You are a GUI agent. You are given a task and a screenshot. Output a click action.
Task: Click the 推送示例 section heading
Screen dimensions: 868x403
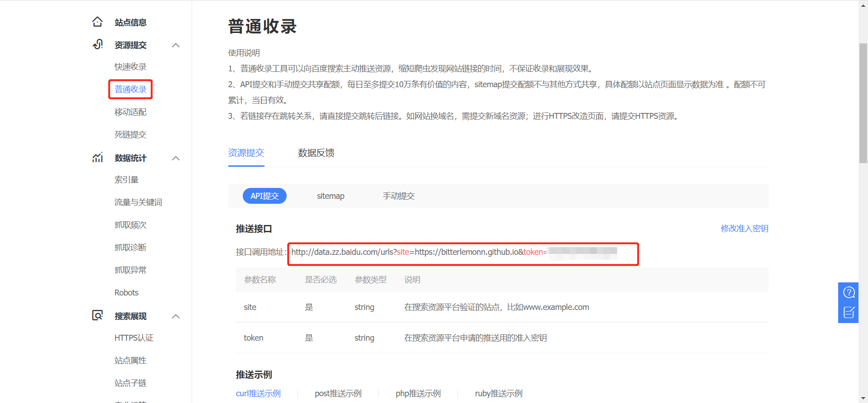(x=254, y=375)
